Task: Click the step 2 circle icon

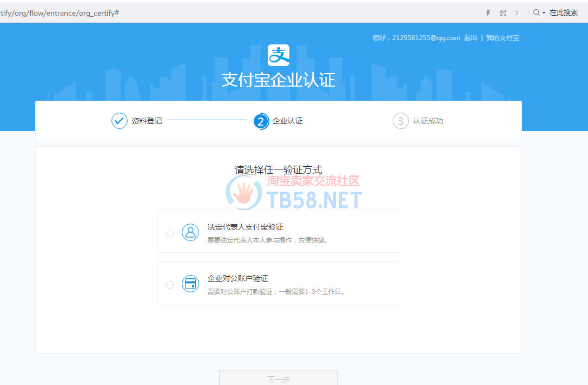Action: (x=261, y=121)
